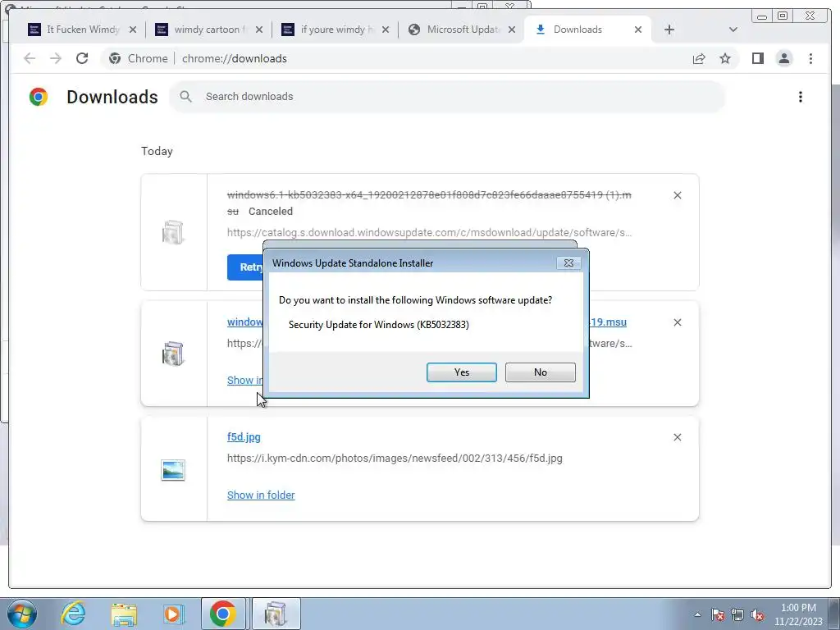The height and width of the screenshot is (630, 840).
Task: Click the Chrome forward arrow
Action: coord(55,58)
